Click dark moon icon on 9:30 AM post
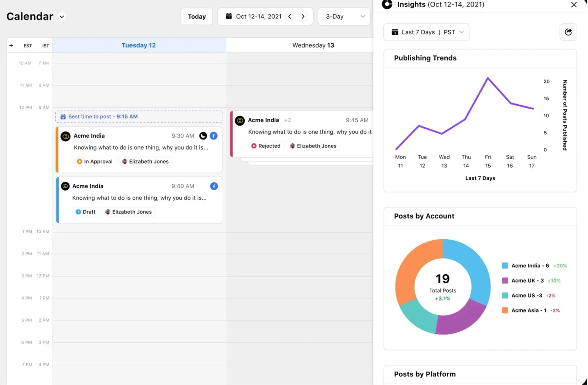The image size is (588, 385). 203,136
